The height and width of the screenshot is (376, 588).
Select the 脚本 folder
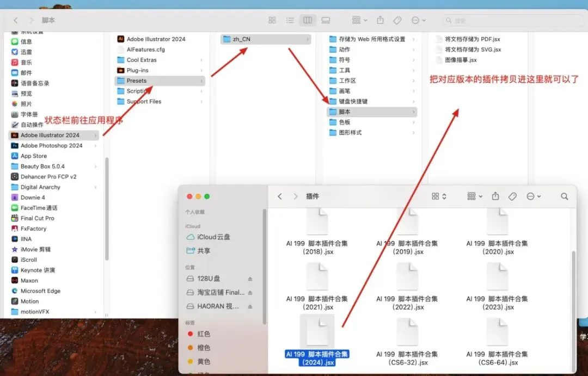[x=372, y=112]
